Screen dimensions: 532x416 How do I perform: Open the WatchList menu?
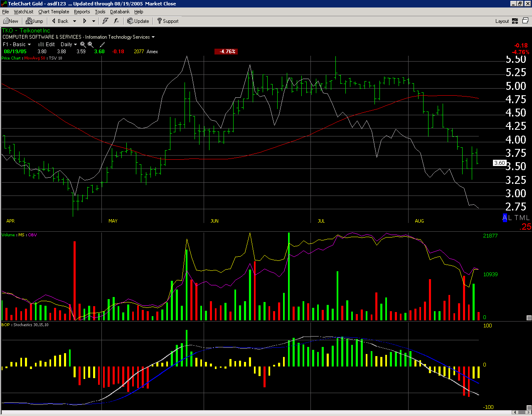pyautogui.click(x=23, y=12)
